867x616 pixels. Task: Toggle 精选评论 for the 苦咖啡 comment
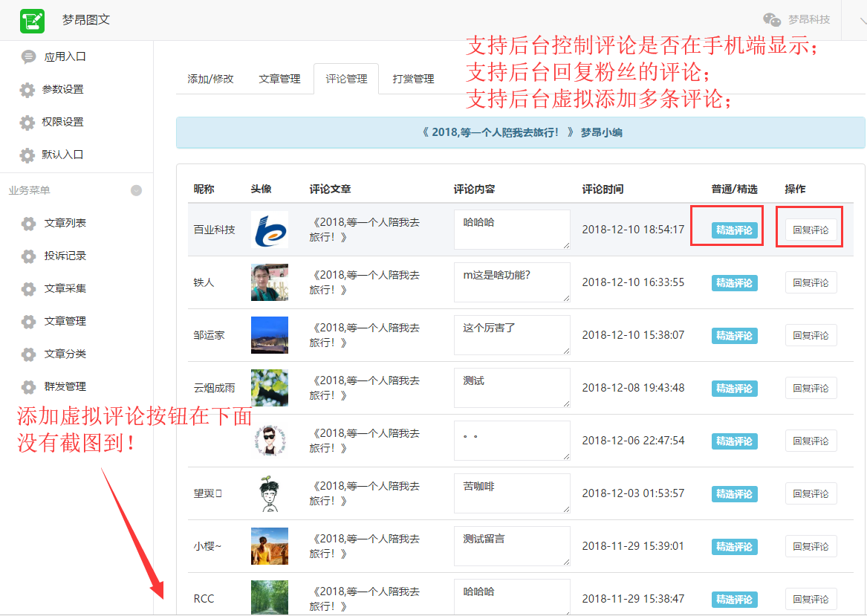coord(734,494)
